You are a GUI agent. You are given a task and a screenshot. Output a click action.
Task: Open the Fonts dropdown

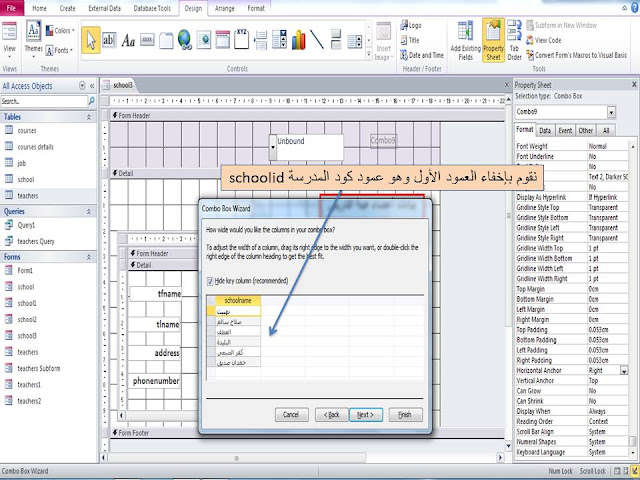60,50
